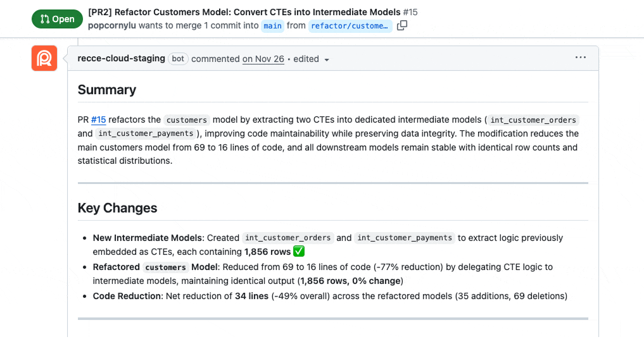Screen dimensions: 644x344
Task: Click the "on Nov 26" comment timestamp
Action: [x=263, y=59]
